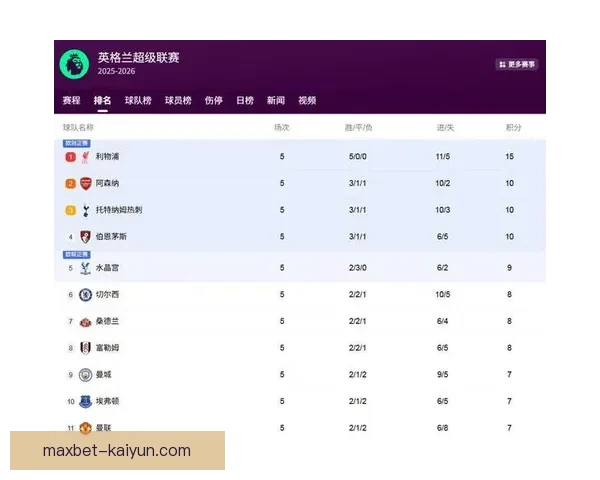The width and height of the screenshot is (600, 480).
Task: Open team 埃弗顿
Action: [108, 401]
